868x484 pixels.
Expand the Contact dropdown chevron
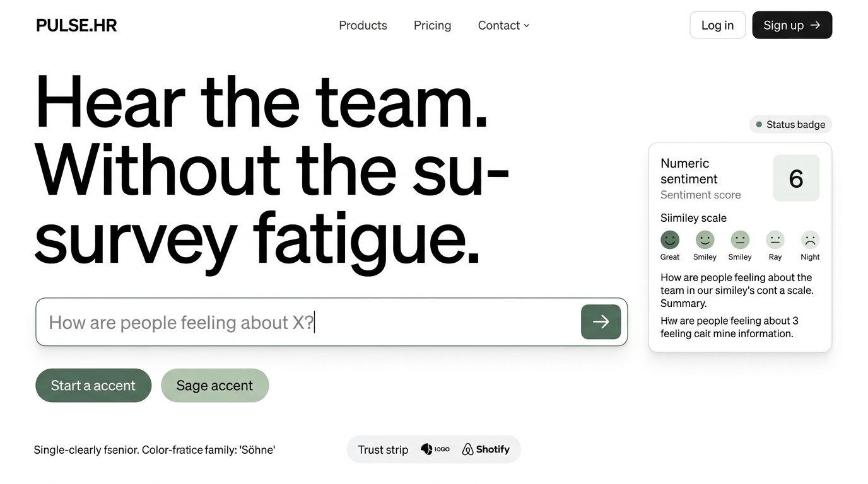click(527, 26)
